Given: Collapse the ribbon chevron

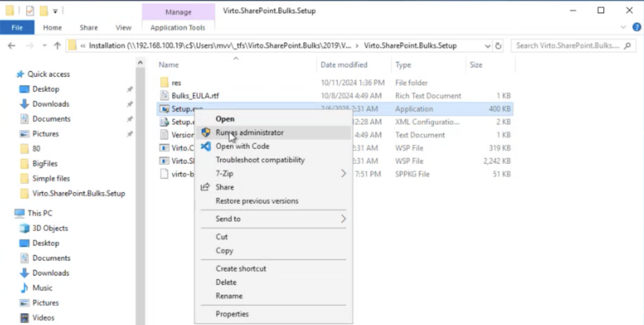Looking at the screenshot, I should [623, 27].
